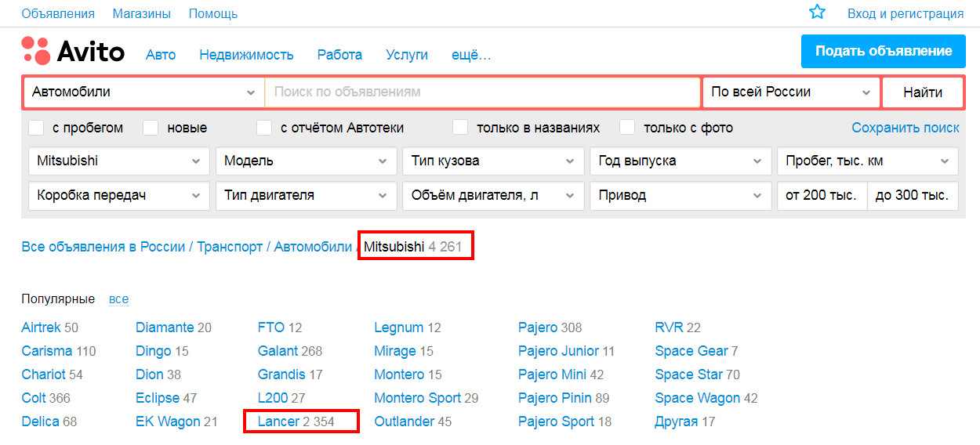
Task: Expand the 'Модель' dropdown
Action: 306,161
